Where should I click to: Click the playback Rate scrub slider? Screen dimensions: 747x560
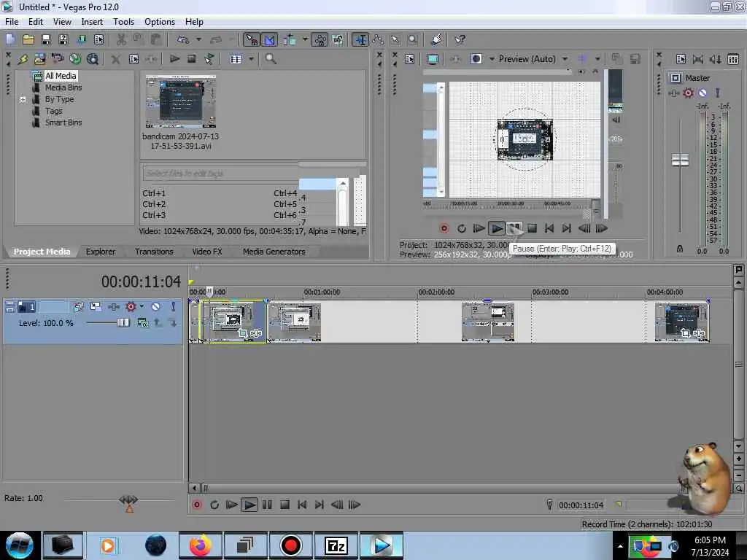(x=128, y=500)
